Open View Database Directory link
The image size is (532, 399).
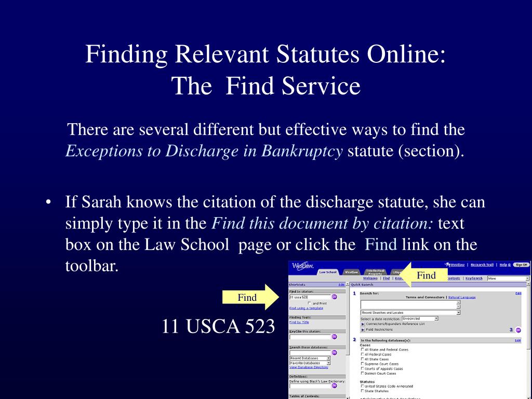[x=309, y=367]
